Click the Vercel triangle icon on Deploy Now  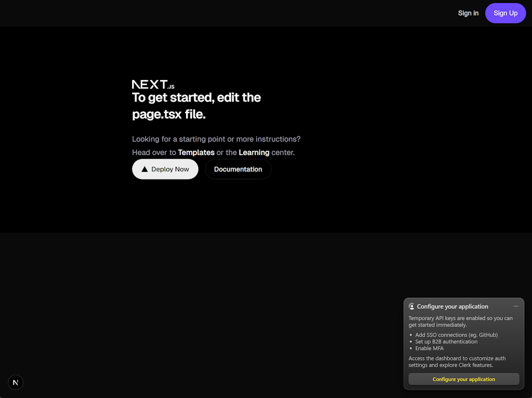coord(144,169)
